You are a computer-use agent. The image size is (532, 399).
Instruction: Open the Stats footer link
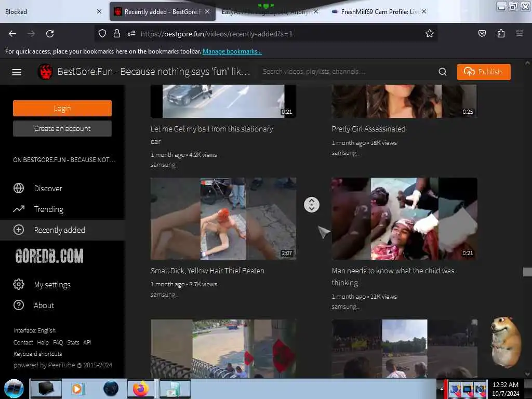(73, 342)
